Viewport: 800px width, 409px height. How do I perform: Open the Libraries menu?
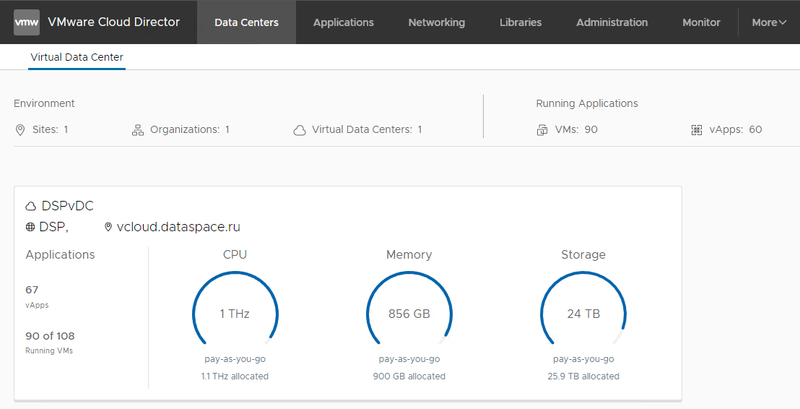tap(520, 22)
